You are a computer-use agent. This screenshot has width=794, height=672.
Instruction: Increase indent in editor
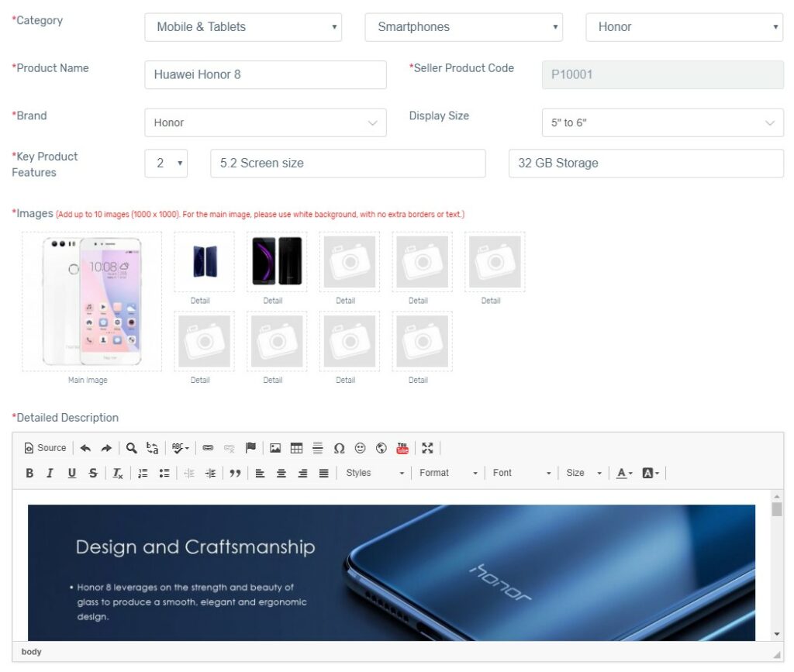210,473
